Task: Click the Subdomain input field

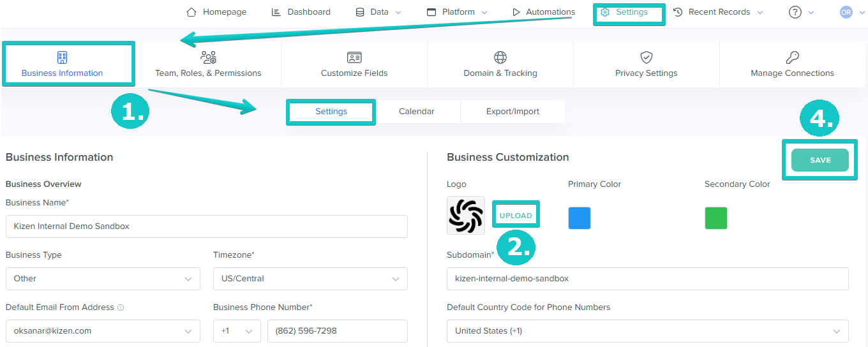Action: coord(648,279)
